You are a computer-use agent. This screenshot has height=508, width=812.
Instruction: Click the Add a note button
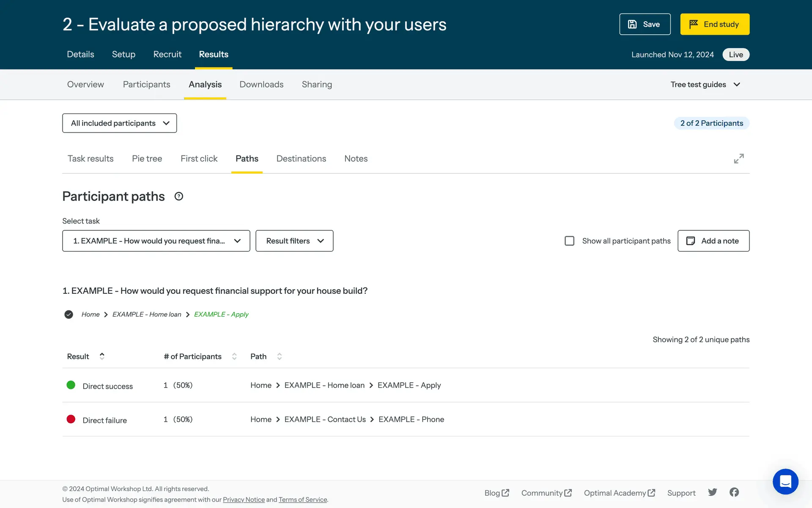pyautogui.click(x=713, y=241)
